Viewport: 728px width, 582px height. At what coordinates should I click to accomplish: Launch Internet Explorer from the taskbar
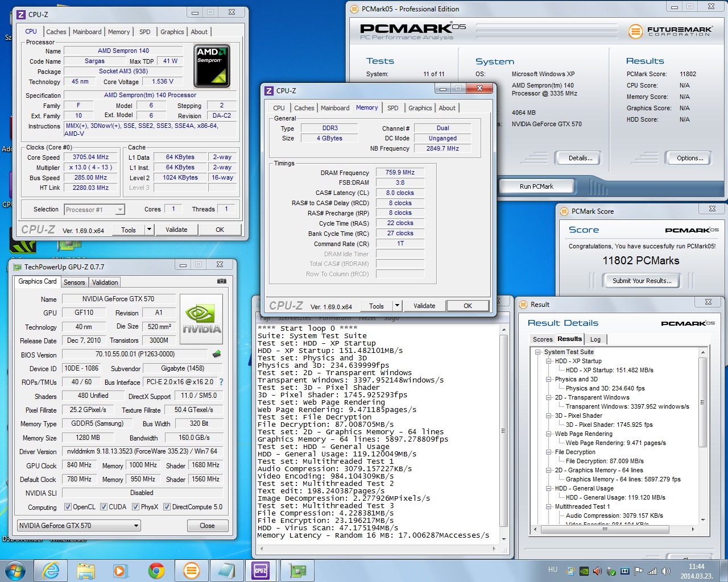pyautogui.click(x=51, y=571)
